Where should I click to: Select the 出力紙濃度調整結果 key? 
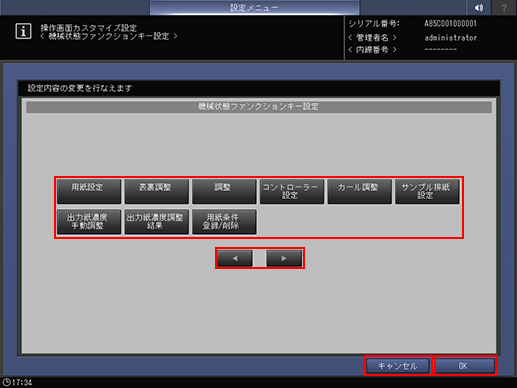pos(157,222)
